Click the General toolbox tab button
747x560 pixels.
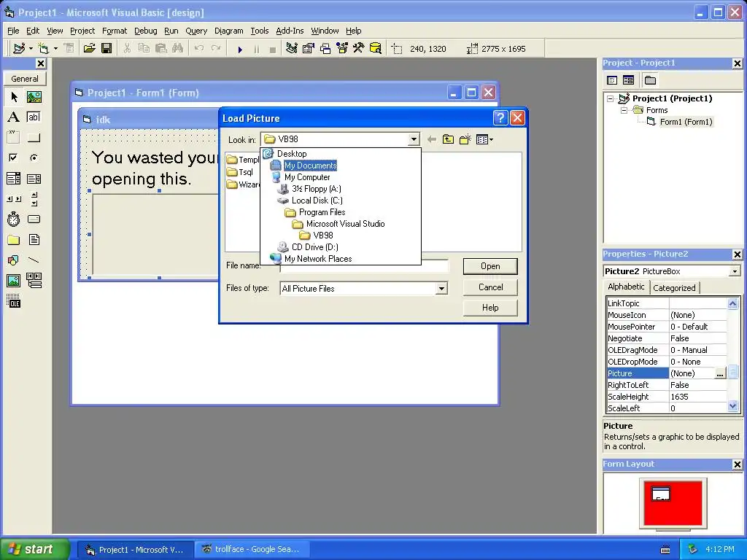tap(25, 79)
